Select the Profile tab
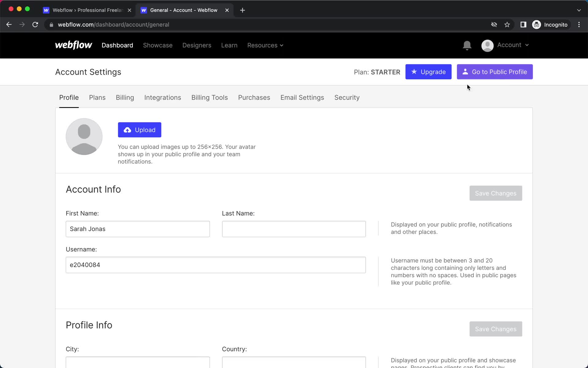588x368 pixels. pos(69,98)
